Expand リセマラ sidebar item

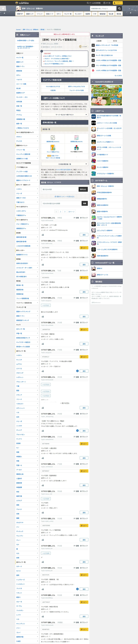click(27, 80)
